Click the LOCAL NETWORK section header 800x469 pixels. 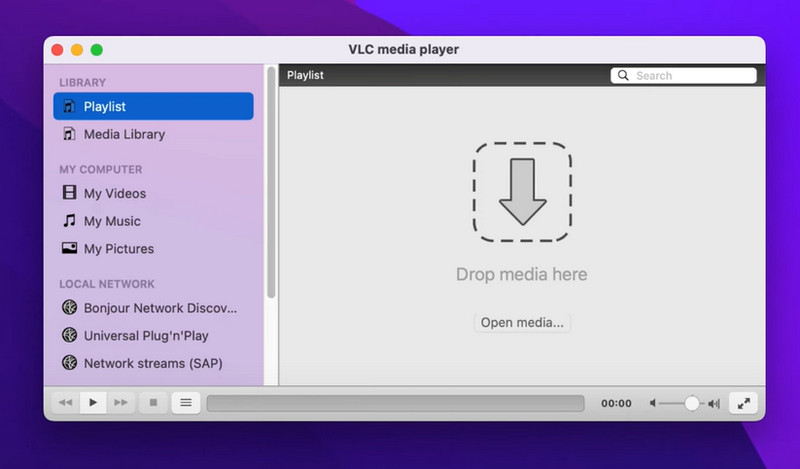click(107, 284)
